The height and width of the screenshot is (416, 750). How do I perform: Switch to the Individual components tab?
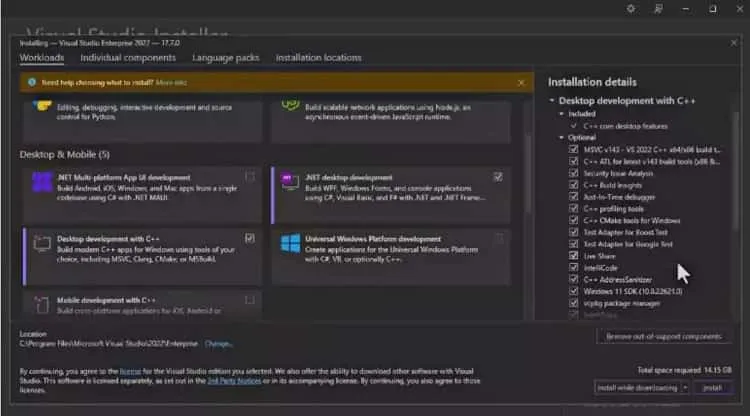[128, 58]
